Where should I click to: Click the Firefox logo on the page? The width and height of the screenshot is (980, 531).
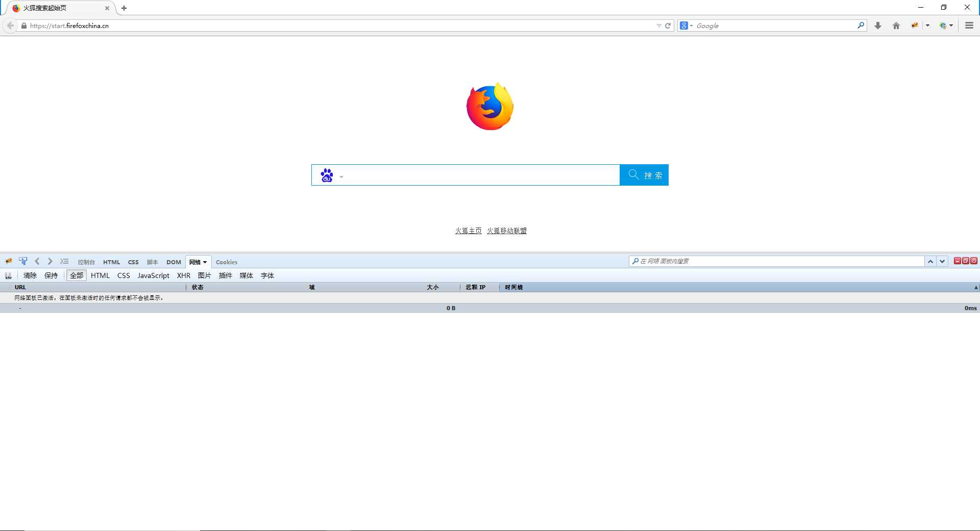(490, 106)
